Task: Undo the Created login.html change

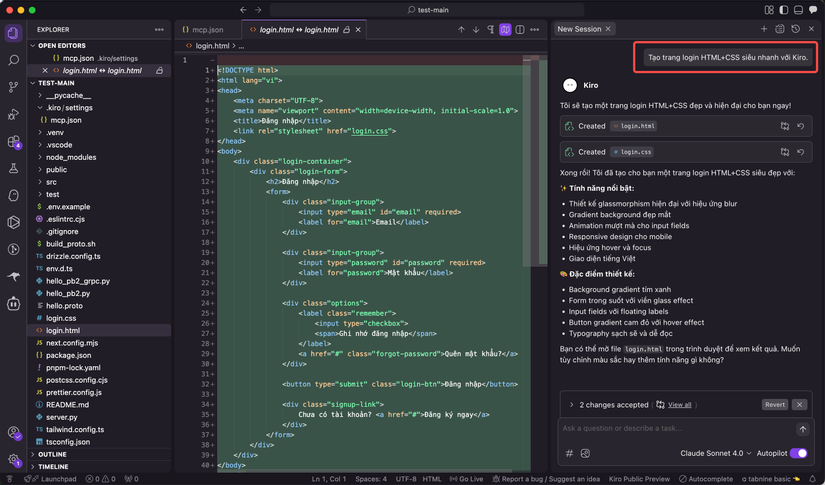Action: tap(800, 126)
